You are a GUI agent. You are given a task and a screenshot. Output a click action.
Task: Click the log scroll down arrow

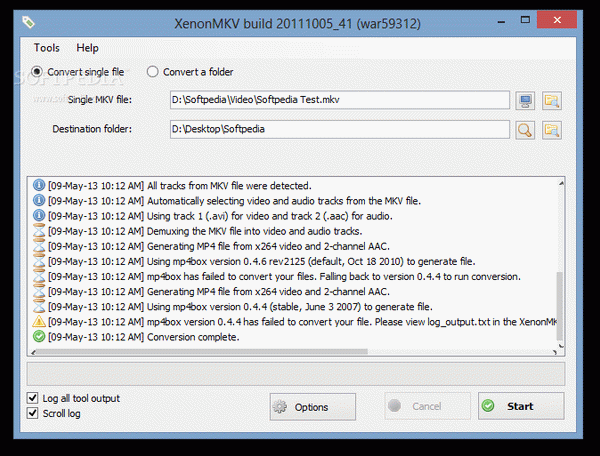pyautogui.click(x=561, y=346)
